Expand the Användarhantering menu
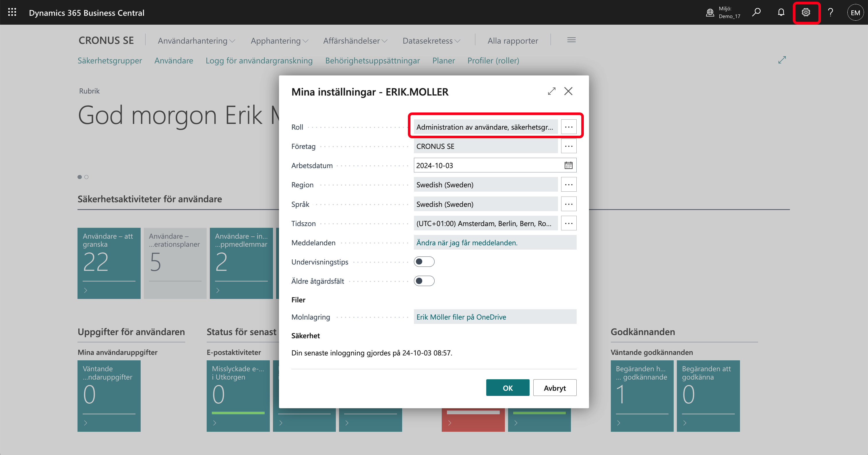The image size is (868, 455). click(196, 41)
